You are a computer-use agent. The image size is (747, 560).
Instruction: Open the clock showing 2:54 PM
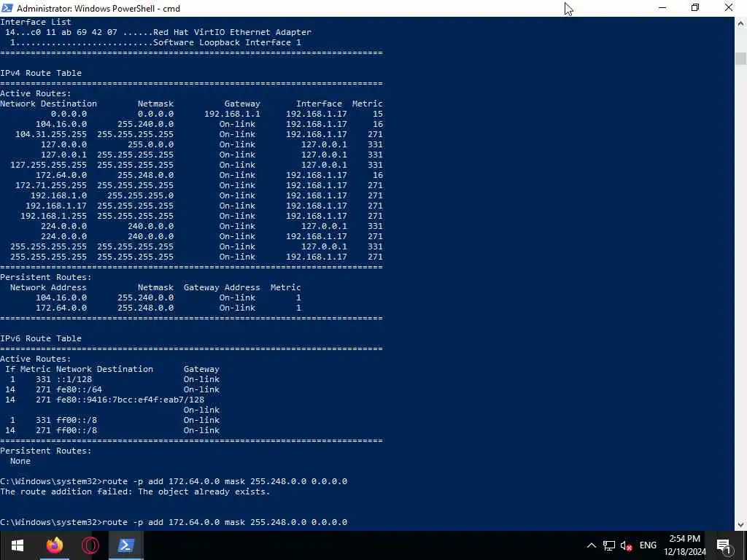click(x=685, y=545)
